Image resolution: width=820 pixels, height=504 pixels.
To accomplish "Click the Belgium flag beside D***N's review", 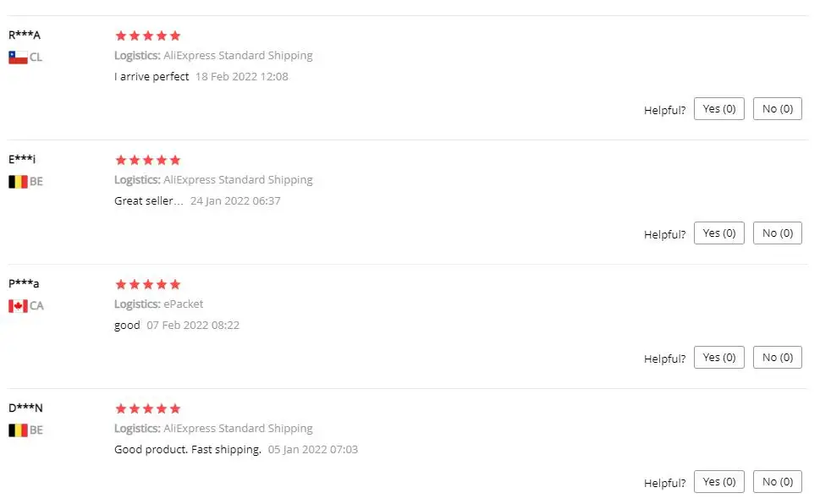I will [18, 430].
